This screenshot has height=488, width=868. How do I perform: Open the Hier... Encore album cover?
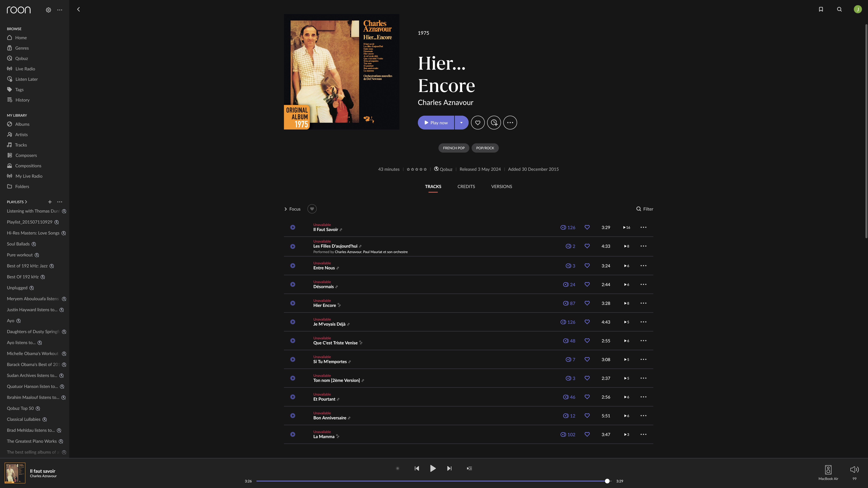[342, 72]
